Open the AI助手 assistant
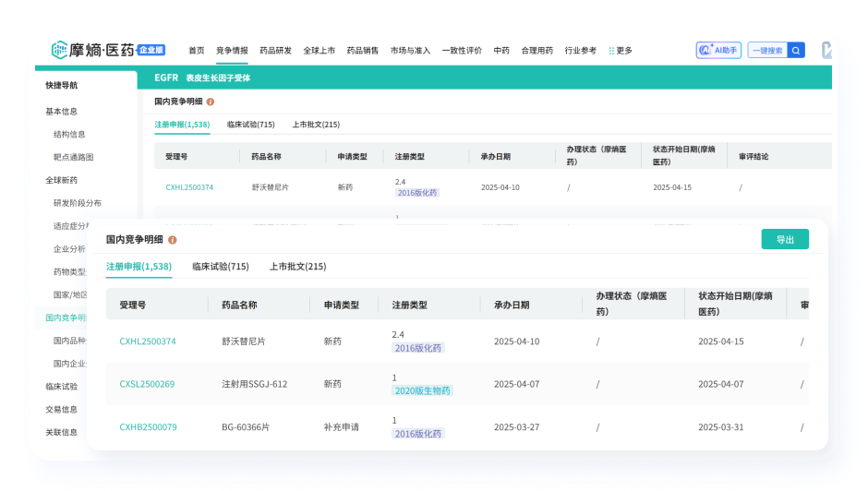The width and height of the screenshot is (868, 491). point(718,51)
